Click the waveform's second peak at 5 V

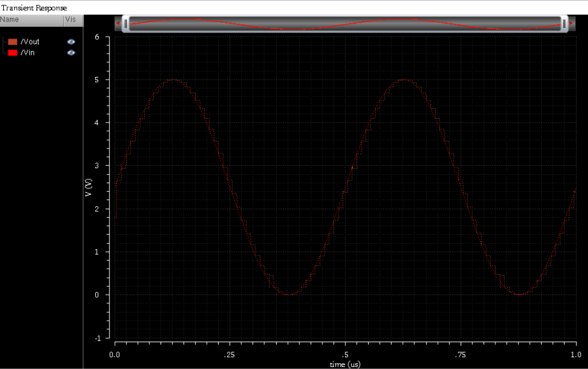[x=403, y=80]
